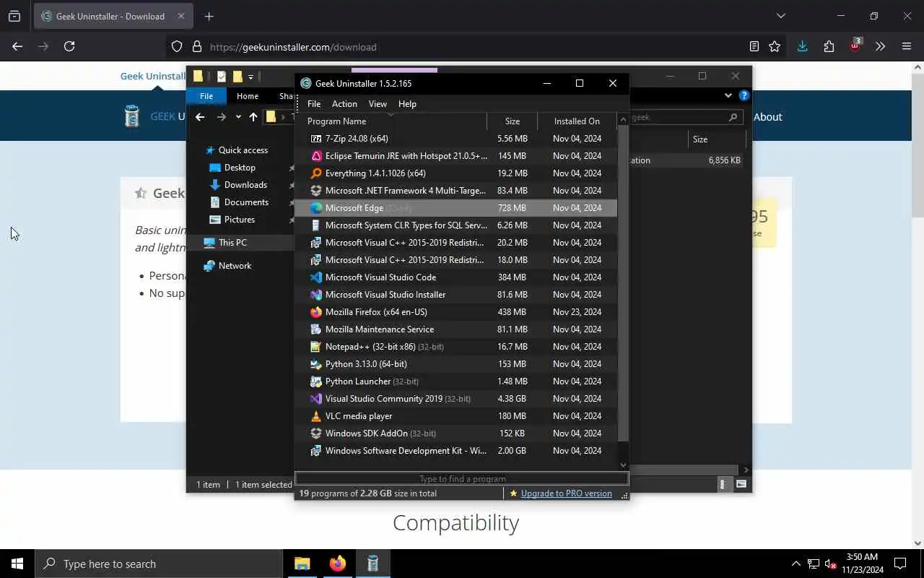Click Upgrade to PRO version link
924x578 pixels.
point(566,493)
